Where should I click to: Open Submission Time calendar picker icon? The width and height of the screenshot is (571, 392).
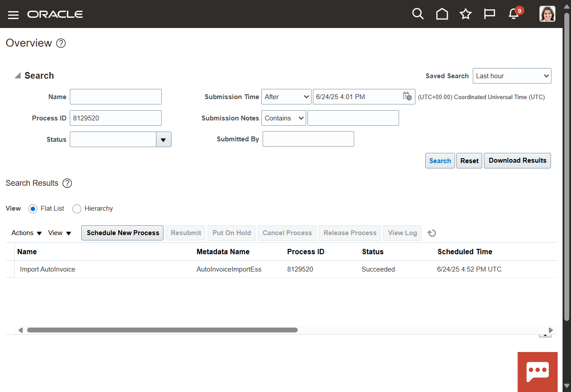pyautogui.click(x=407, y=96)
